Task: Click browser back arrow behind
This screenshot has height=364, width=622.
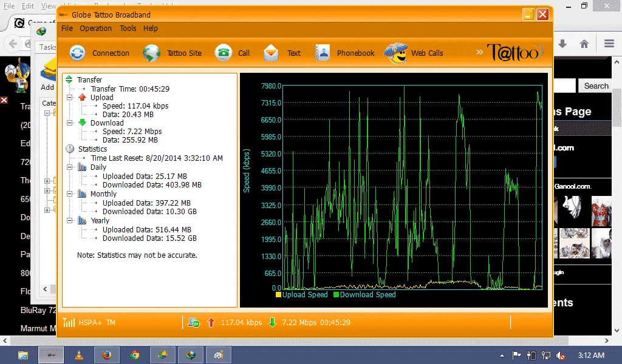Action: click(13, 44)
